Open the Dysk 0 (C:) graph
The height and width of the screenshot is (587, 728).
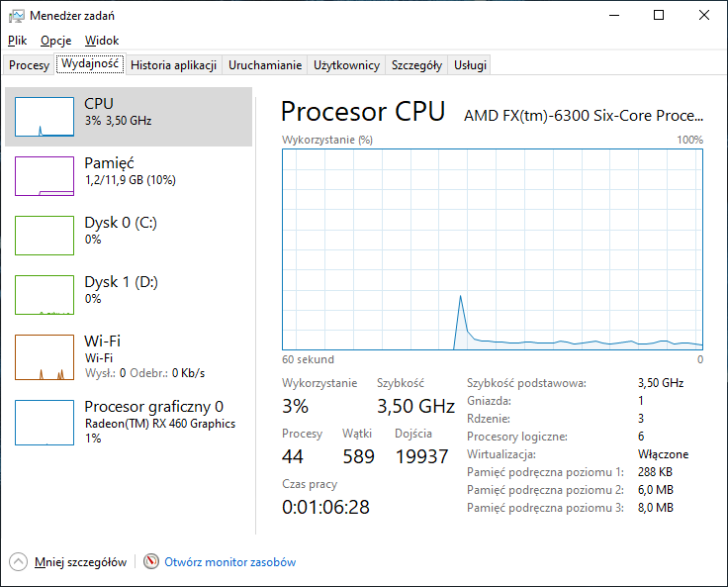tap(45, 236)
